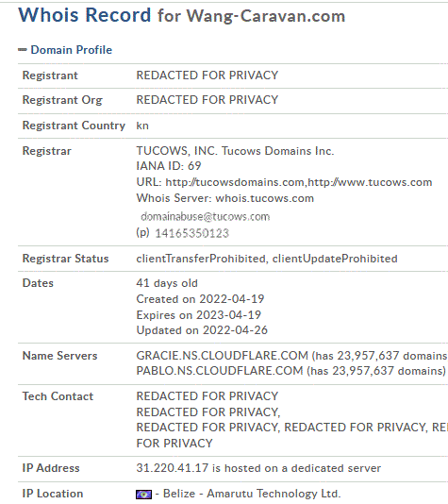Click the Registrant Country value kn

pos(142,126)
